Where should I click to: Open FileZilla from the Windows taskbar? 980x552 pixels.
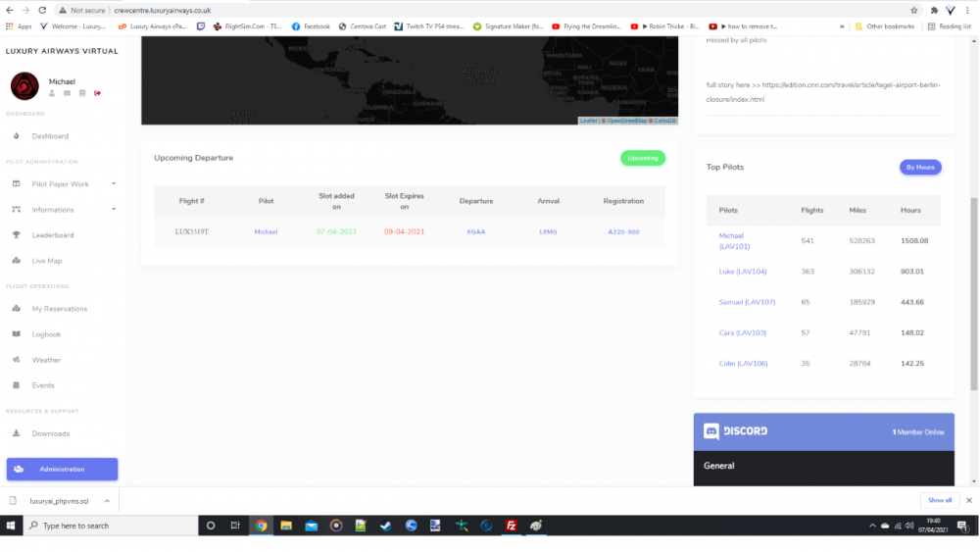tap(511, 526)
